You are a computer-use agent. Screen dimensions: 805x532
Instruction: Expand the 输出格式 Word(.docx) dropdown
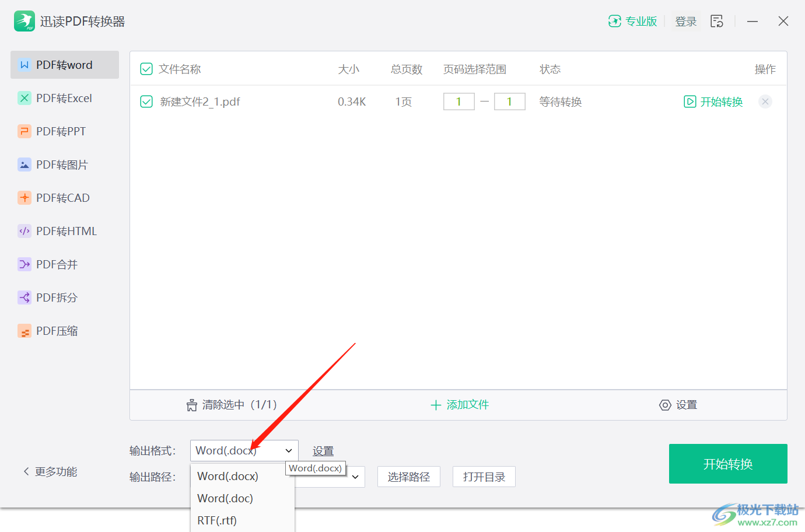pos(244,450)
